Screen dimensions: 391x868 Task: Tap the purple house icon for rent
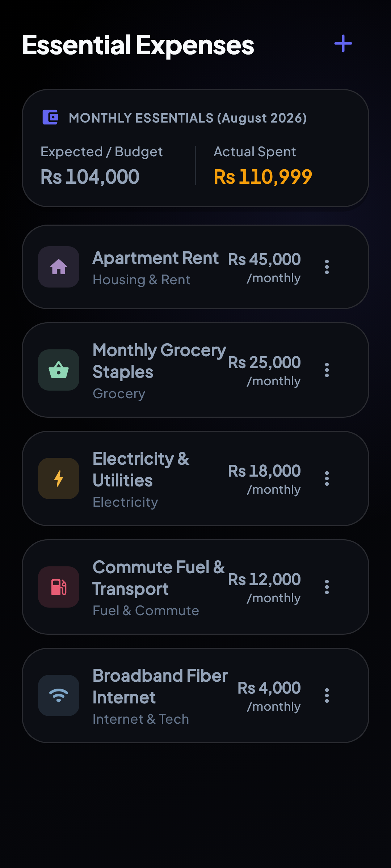pyautogui.click(x=59, y=267)
